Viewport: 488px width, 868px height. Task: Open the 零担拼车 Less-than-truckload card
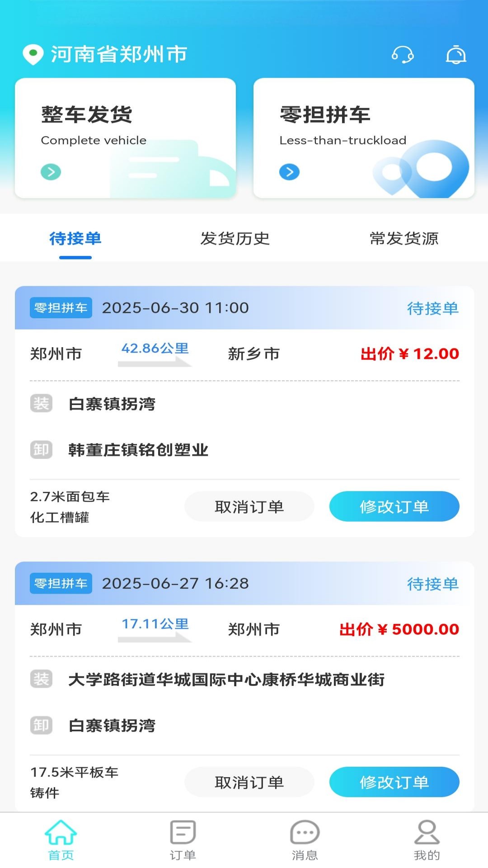pos(364,138)
